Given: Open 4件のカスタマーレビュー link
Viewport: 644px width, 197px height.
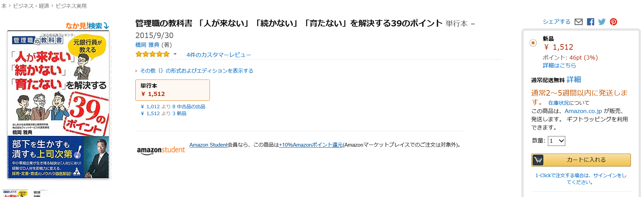Looking at the screenshot, I should 219,55.
